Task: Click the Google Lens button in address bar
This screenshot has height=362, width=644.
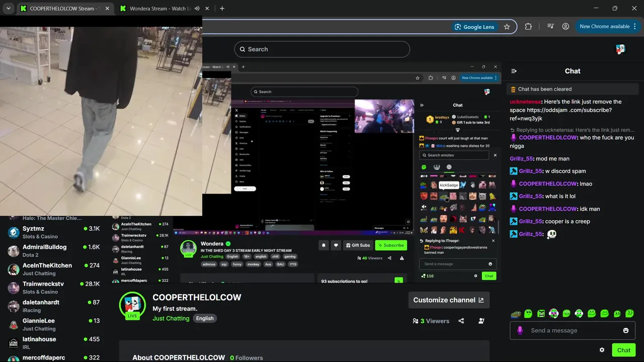Action: (x=474, y=27)
